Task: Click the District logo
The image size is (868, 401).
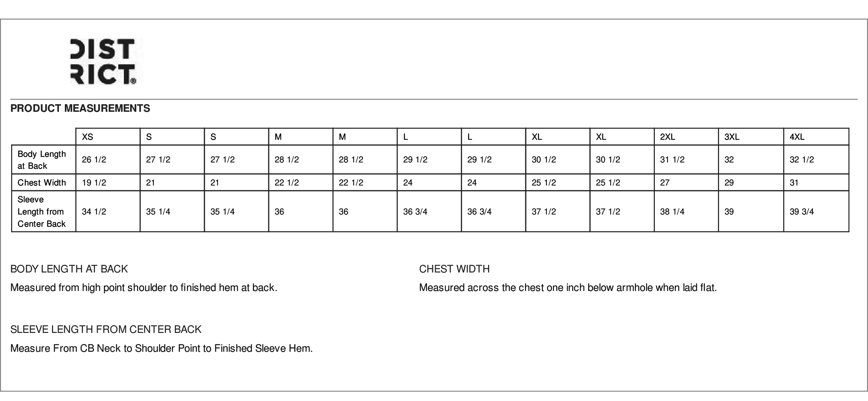Action: tap(103, 61)
